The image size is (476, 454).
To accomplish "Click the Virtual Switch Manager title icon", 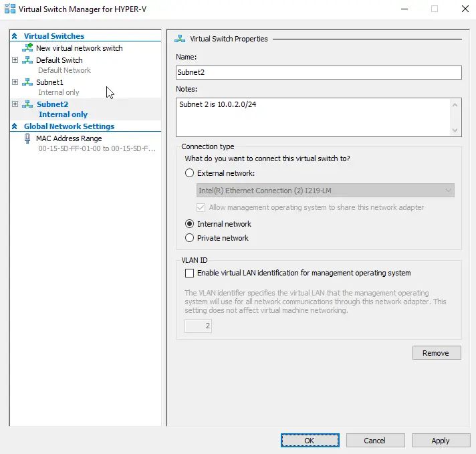I will 10,9.
